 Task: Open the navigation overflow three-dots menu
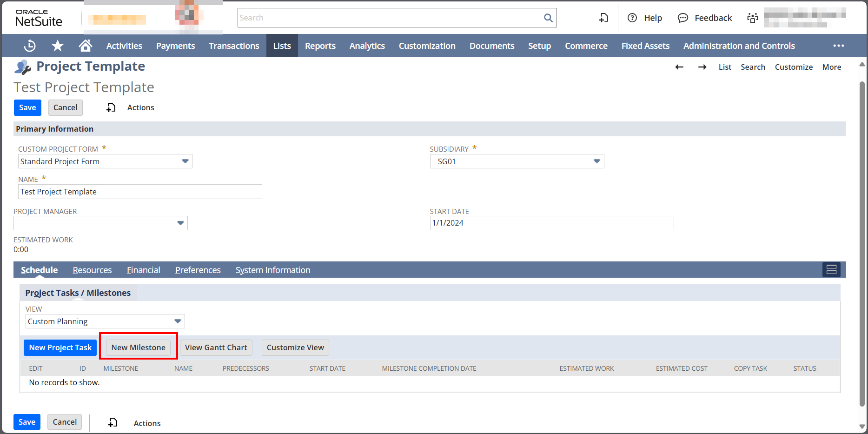[838, 46]
